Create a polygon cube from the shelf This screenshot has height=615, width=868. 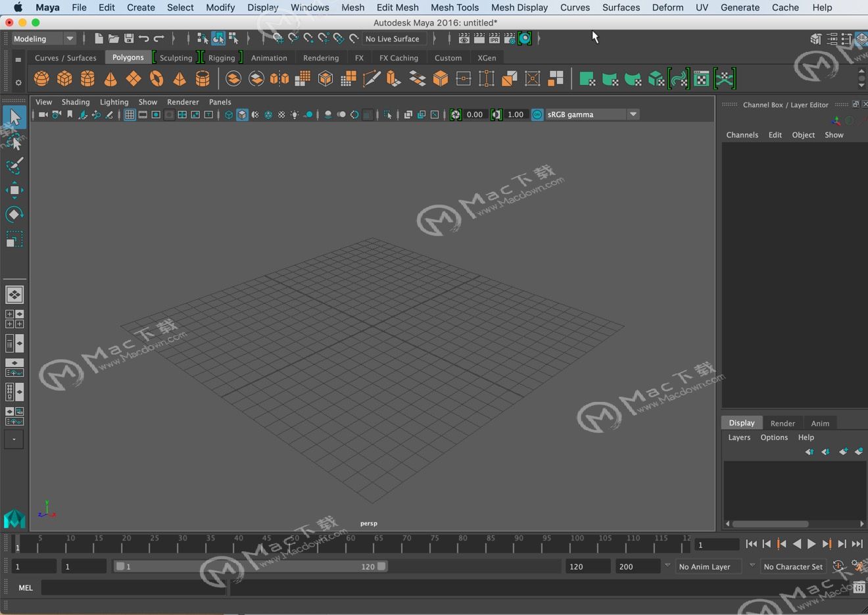coord(64,79)
